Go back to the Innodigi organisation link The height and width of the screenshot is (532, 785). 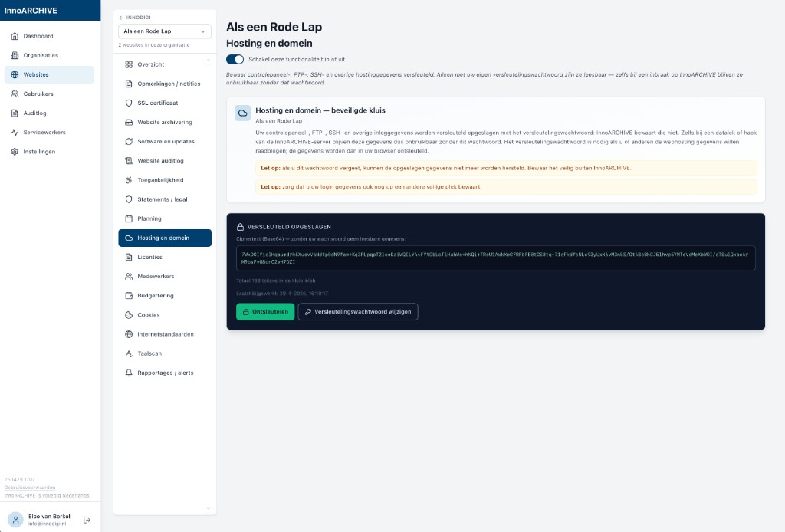[x=134, y=17]
